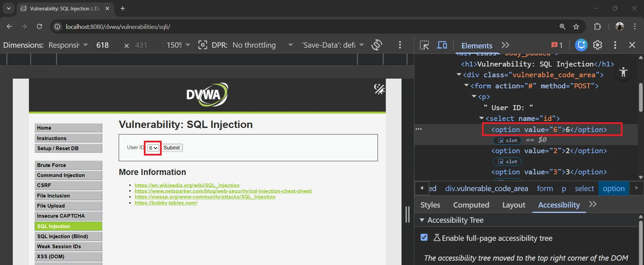The width and height of the screenshot is (644, 265).
Task: Close the DevTools panel
Action: tap(632, 45)
